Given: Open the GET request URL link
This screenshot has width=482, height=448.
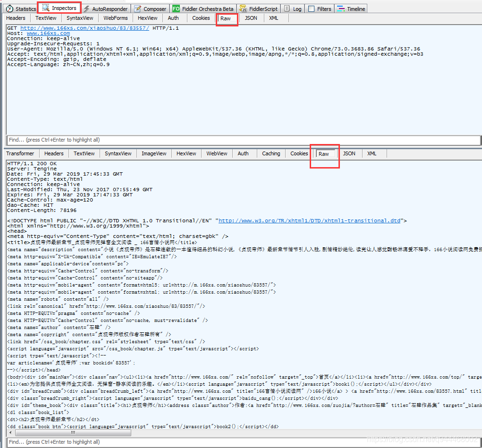Looking at the screenshot, I should 85,28.
